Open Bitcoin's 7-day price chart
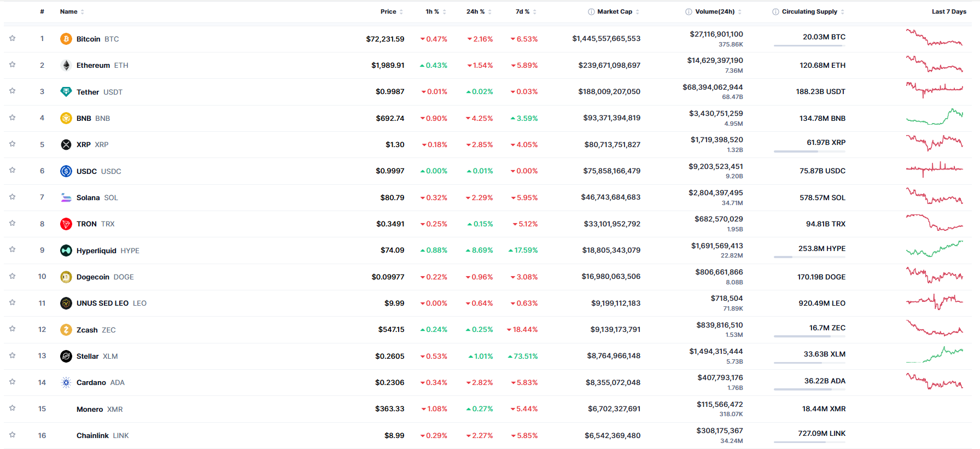The height and width of the screenshot is (449, 980). tap(934, 38)
